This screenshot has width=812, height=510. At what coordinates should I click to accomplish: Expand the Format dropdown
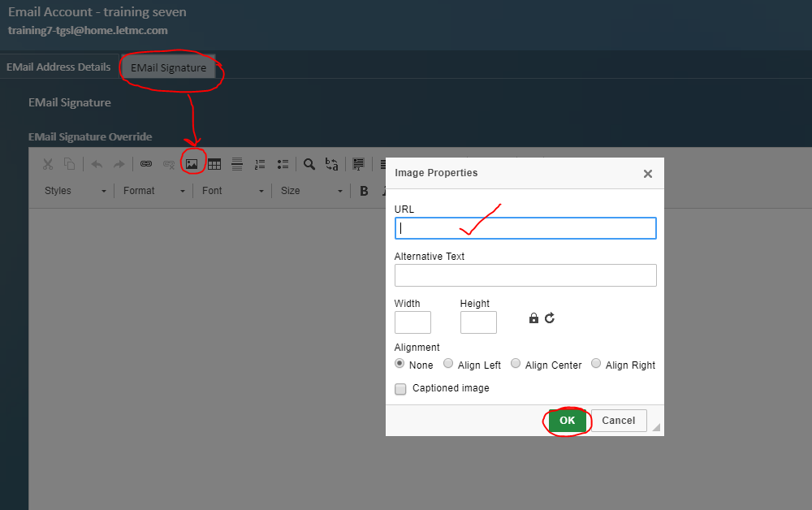coord(153,191)
